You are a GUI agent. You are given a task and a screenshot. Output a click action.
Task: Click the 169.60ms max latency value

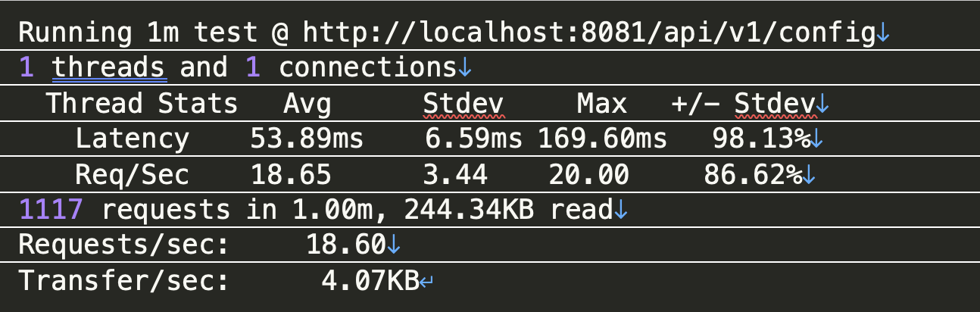point(602,139)
